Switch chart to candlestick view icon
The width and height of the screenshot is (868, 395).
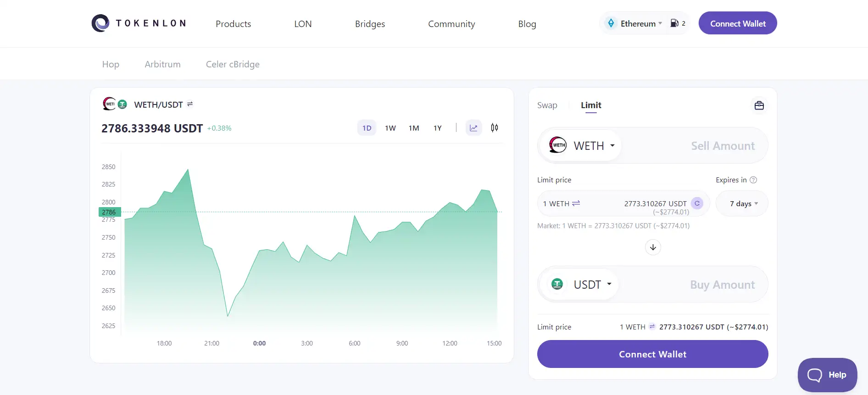click(x=494, y=128)
